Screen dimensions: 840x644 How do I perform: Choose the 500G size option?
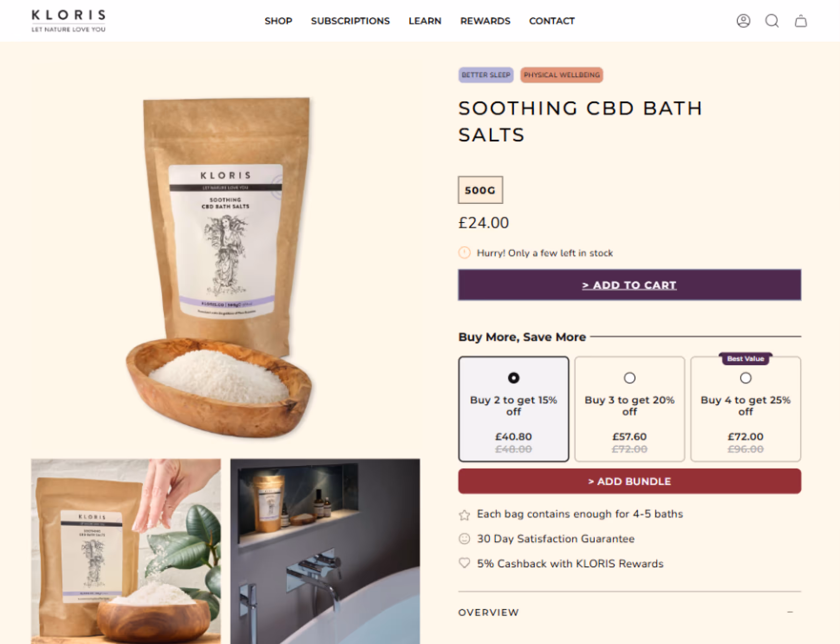(x=480, y=190)
